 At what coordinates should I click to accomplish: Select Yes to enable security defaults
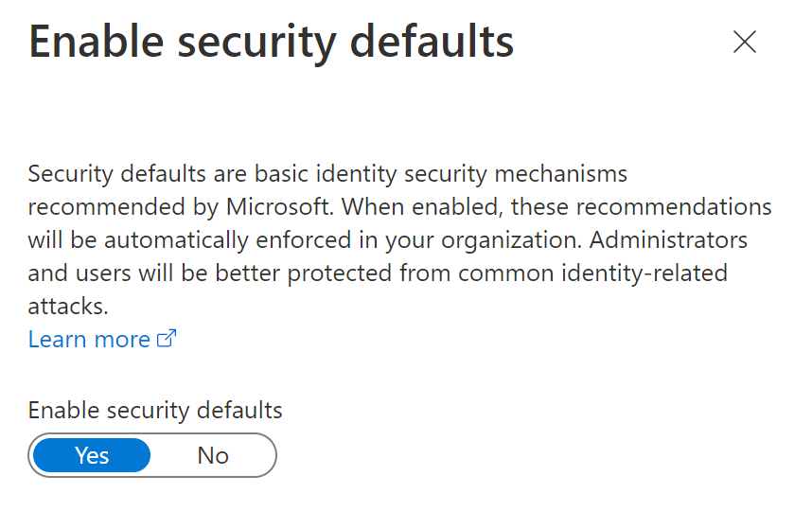tap(92, 455)
